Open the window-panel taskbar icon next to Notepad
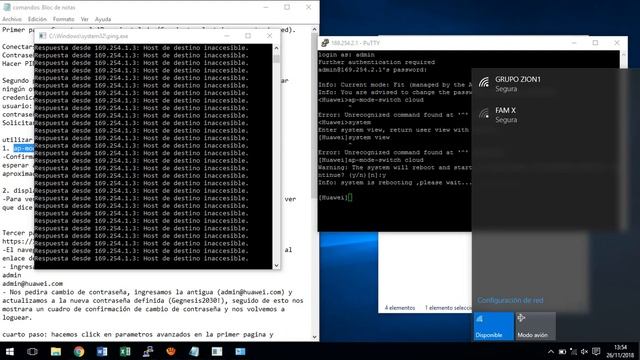Screen dimensions: 640x360 pos(217,351)
